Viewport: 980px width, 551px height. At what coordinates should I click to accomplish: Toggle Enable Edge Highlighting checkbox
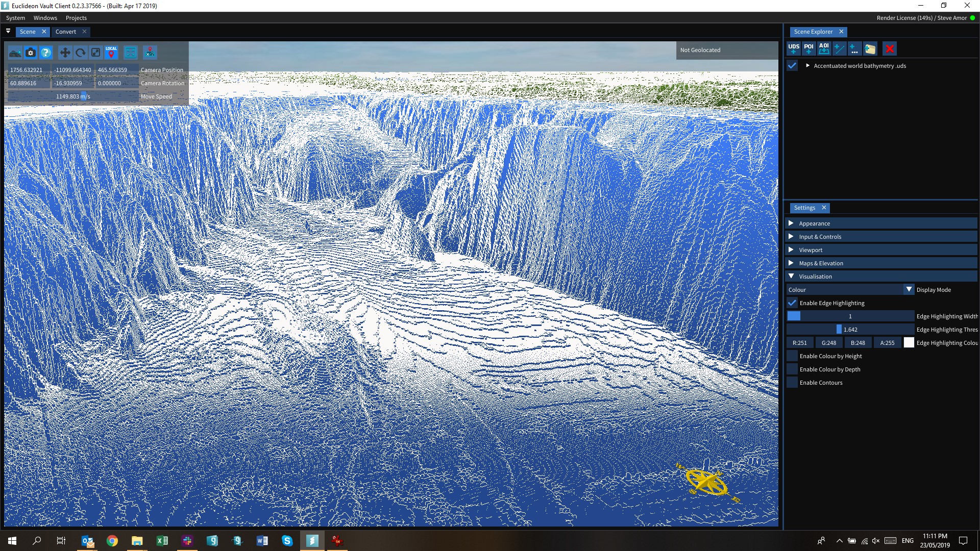(792, 303)
